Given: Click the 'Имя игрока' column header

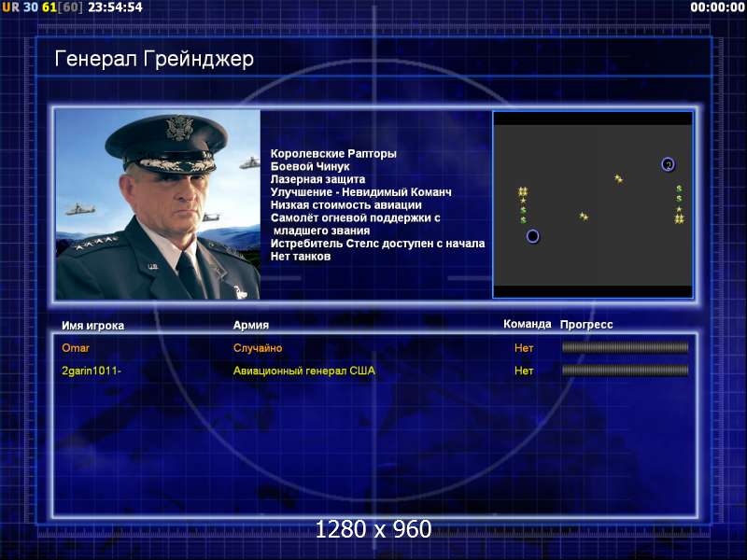Looking at the screenshot, I should pyautogui.click(x=92, y=326).
